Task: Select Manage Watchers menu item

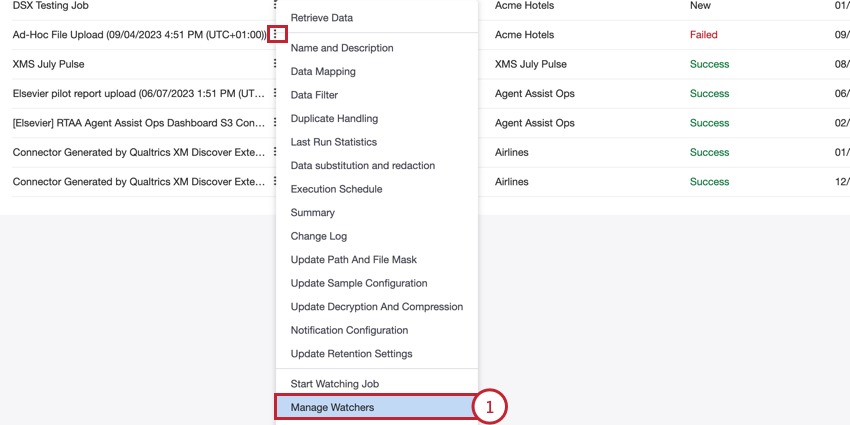Action: pyautogui.click(x=332, y=407)
